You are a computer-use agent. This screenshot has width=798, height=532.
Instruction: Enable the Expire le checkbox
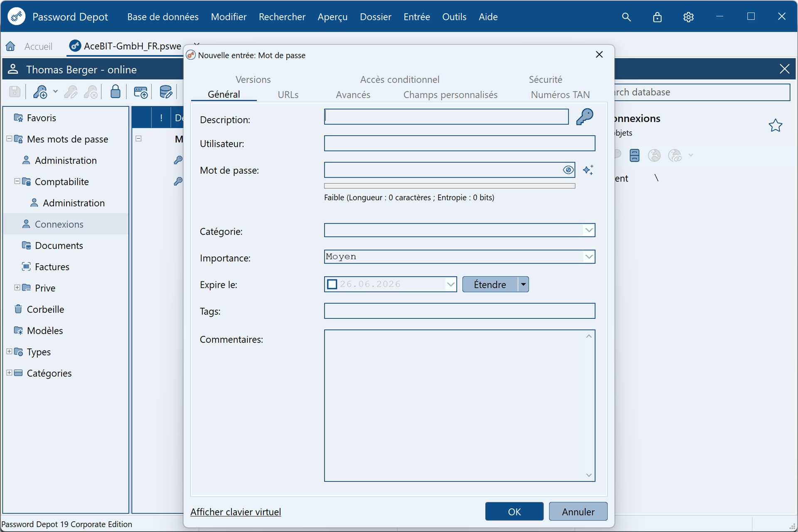pos(332,284)
